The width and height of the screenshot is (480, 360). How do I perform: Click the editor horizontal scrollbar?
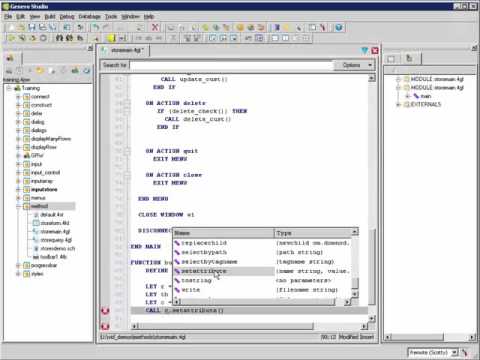tap(249, 326)
